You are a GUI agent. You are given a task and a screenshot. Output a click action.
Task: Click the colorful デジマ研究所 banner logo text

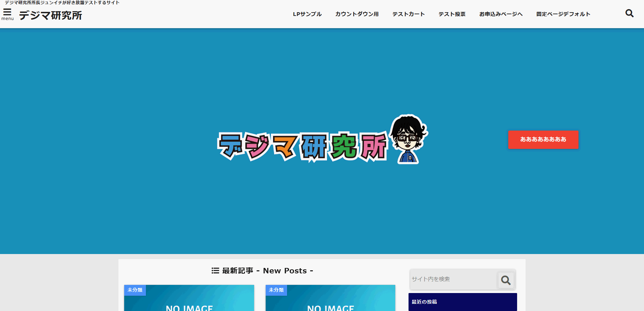pyautogui.click(x=302, y=147)
